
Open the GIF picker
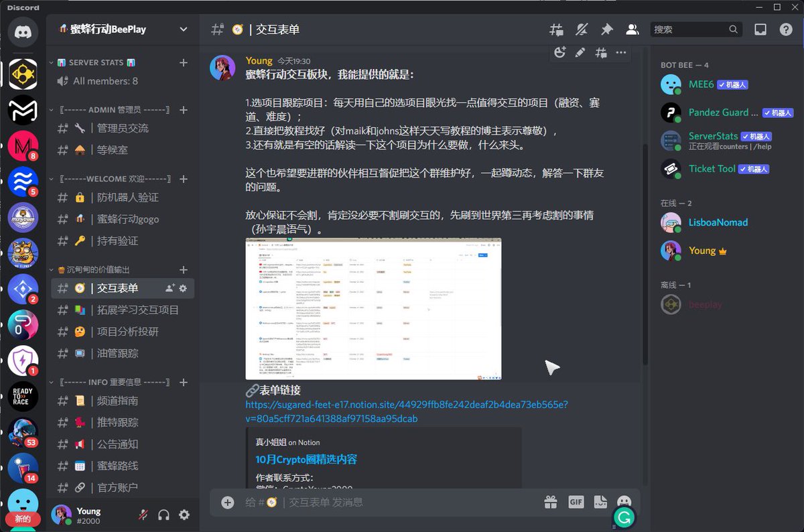575,501
